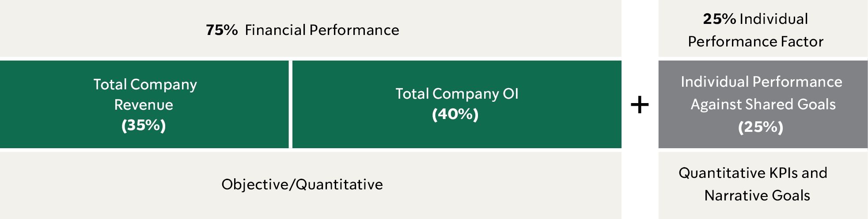This screenshot has height=219, width=868.
Task: Click the Performance Factor text line
Action: coord(755,42)
